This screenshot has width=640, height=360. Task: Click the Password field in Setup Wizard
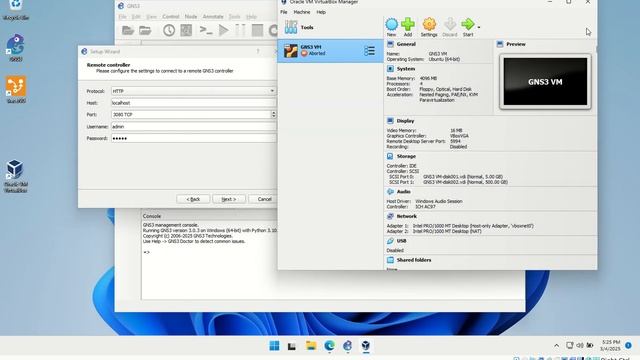[193, 138]
